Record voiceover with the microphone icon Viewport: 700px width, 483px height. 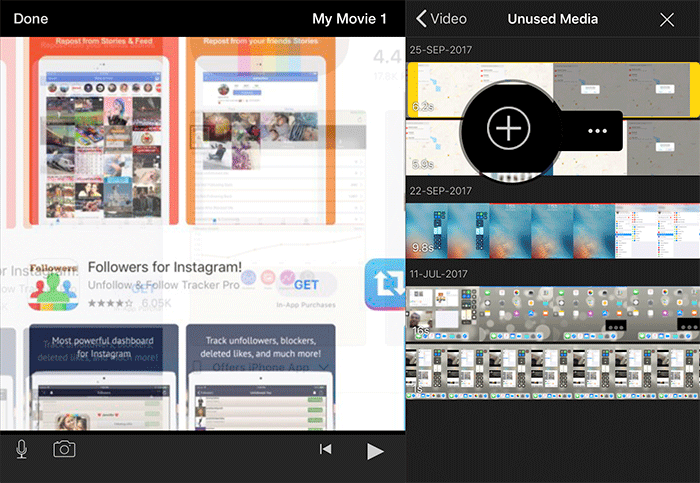coord(21,449)
